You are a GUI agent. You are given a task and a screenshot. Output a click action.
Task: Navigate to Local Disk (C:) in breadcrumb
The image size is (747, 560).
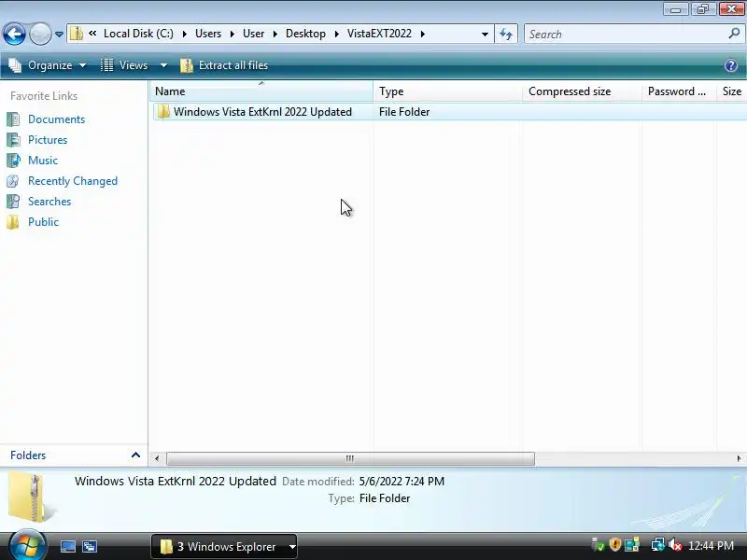pyautogui.click(x=138, y=34)
